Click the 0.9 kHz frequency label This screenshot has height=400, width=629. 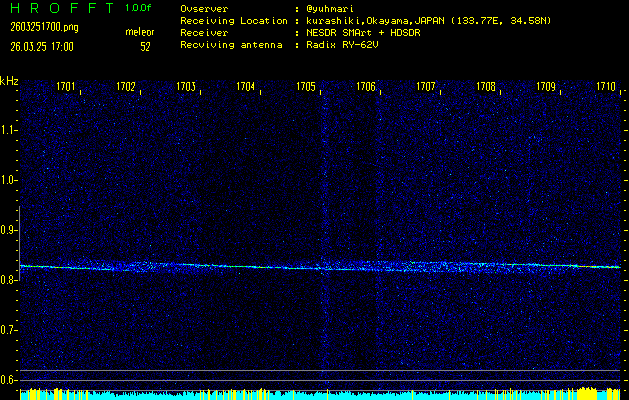click(7, 230)
